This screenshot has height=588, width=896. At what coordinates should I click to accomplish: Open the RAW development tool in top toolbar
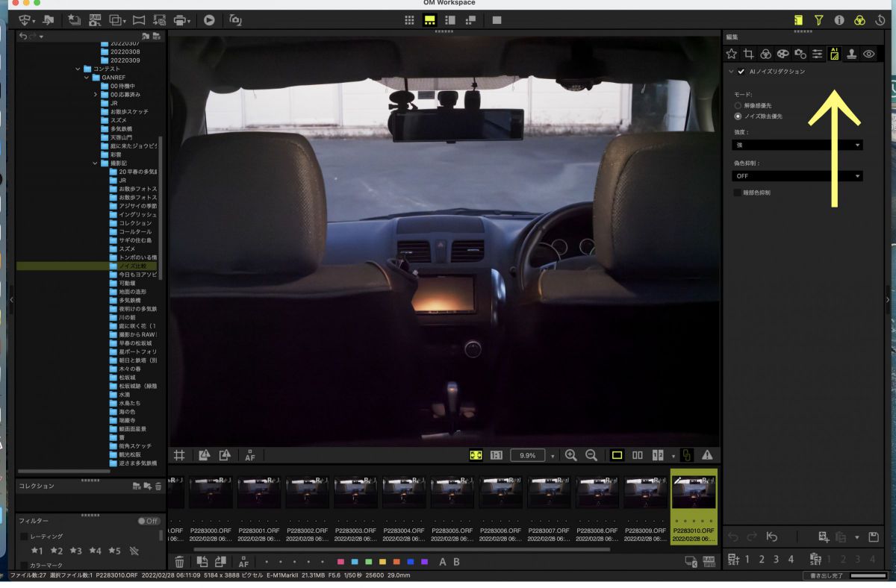(96, 20)
